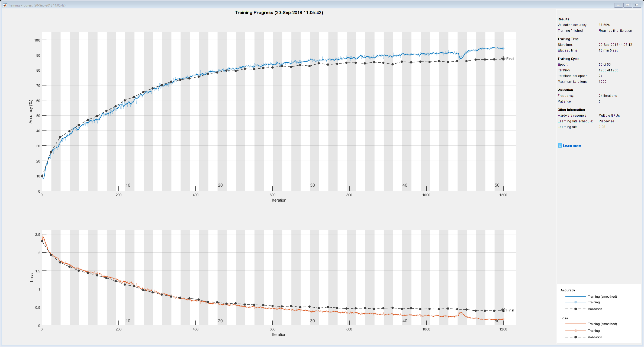
Task: Click epoch 50 label on loss plot
Action: click(x=497, y=321)
